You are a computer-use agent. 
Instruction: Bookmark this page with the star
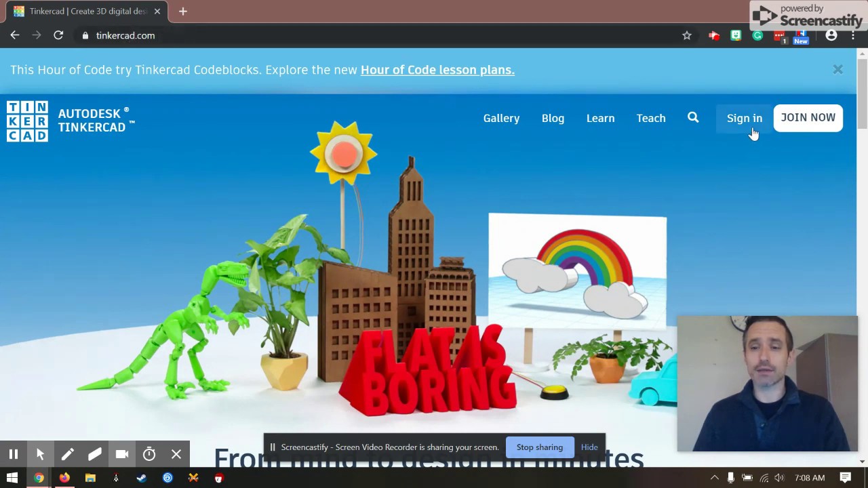[687, 35]
